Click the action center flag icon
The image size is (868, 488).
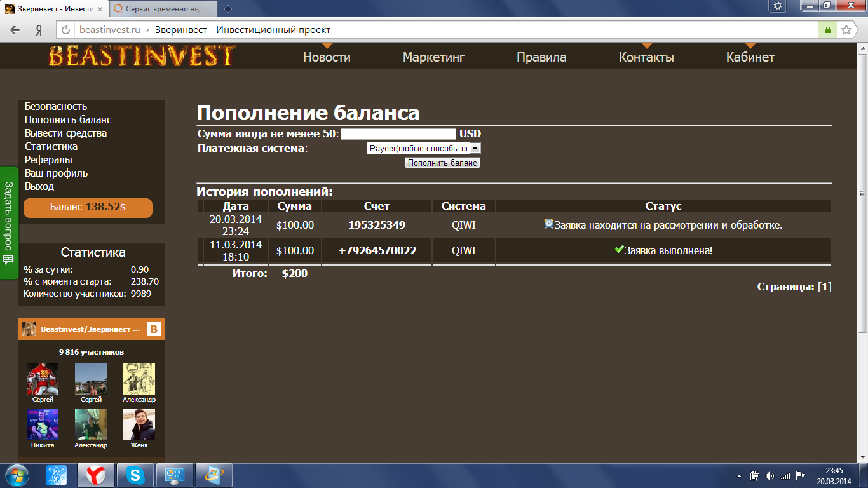point(801,475)
